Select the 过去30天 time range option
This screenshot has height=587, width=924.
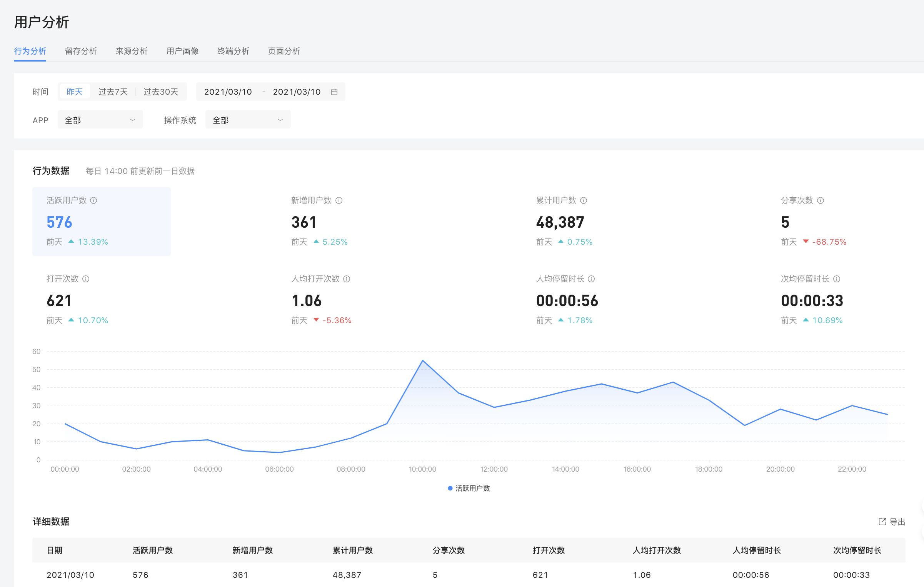161,92
